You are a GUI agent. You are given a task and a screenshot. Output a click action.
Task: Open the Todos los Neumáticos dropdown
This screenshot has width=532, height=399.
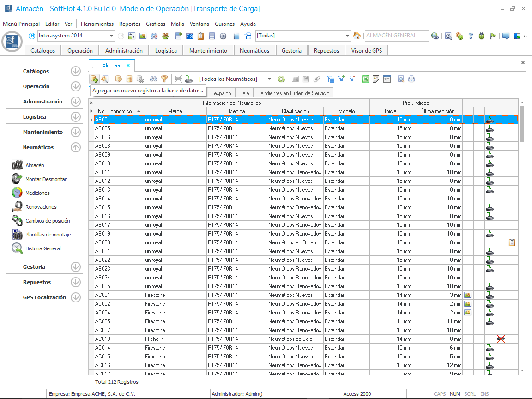click(270, 79)
